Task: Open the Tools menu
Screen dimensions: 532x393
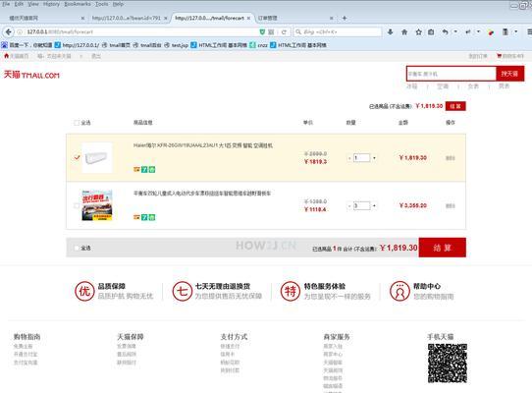Action: tap(101, 4)
